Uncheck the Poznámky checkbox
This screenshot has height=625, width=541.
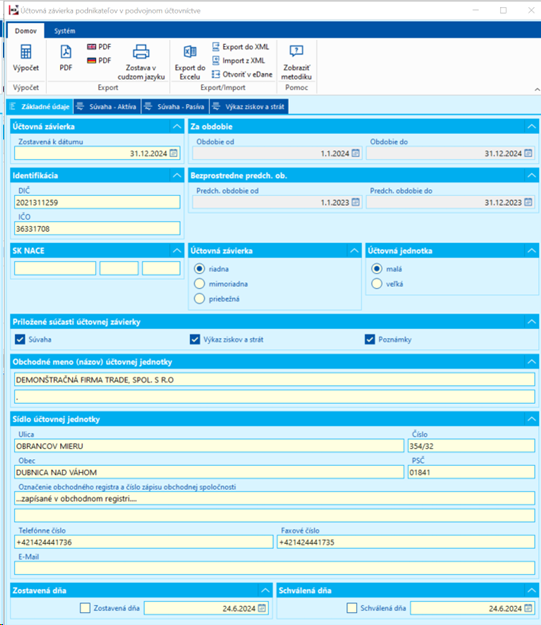point(370,339)
